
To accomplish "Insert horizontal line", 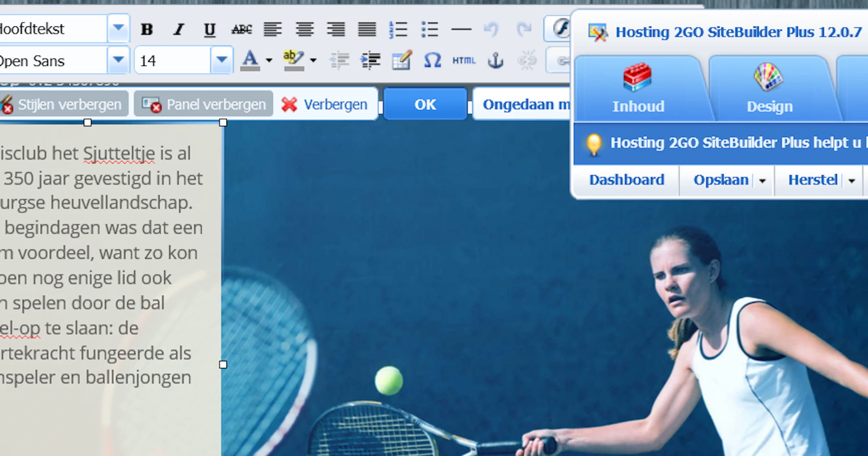I will click(x=461, y=29).
